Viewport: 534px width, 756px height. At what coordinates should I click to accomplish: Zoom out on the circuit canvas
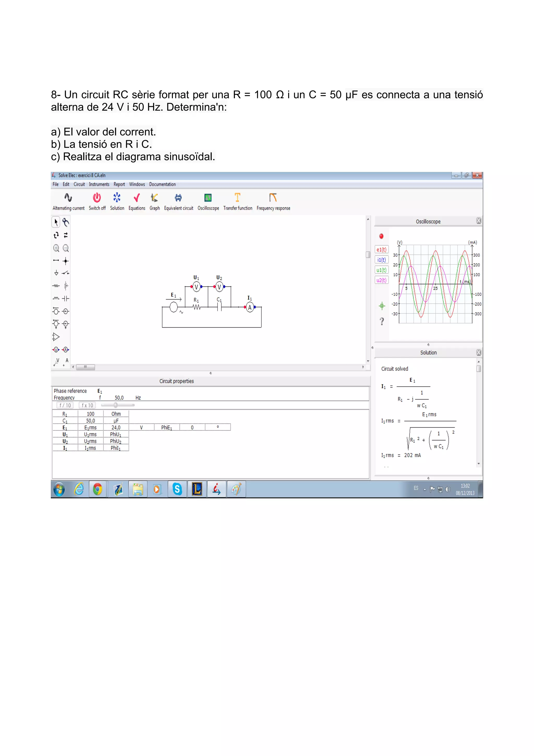coord(66,248)
